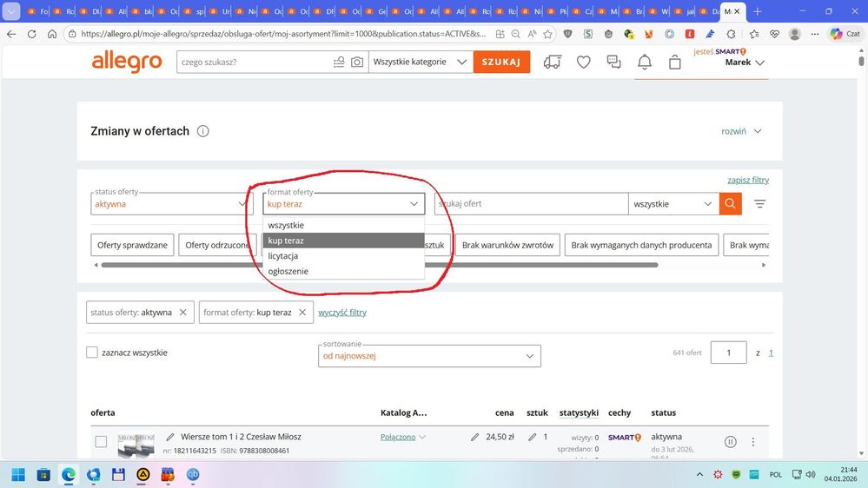
Task: Choose 'ogłoszenie' from the format list
Action: (x=288, y=272)
